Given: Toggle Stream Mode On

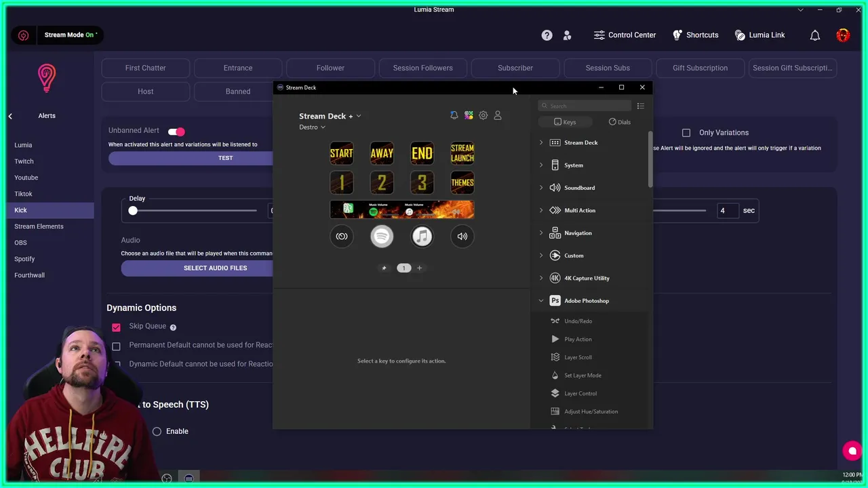Looking at the screenshot, I should [71, 35].
